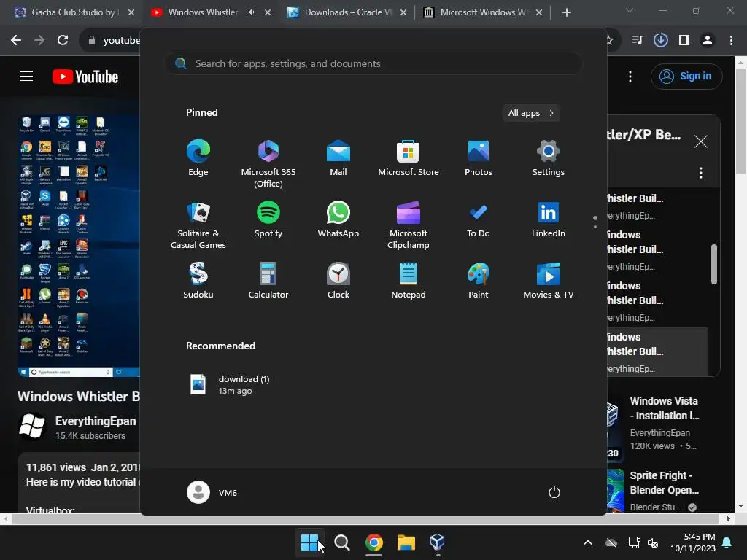Reload the YouTube page

pyautogui.click(x=63, y=41)
